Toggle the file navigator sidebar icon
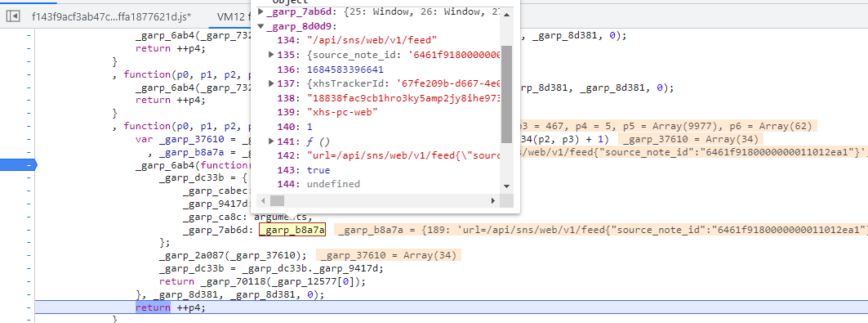868x323 pixels. 13,16
